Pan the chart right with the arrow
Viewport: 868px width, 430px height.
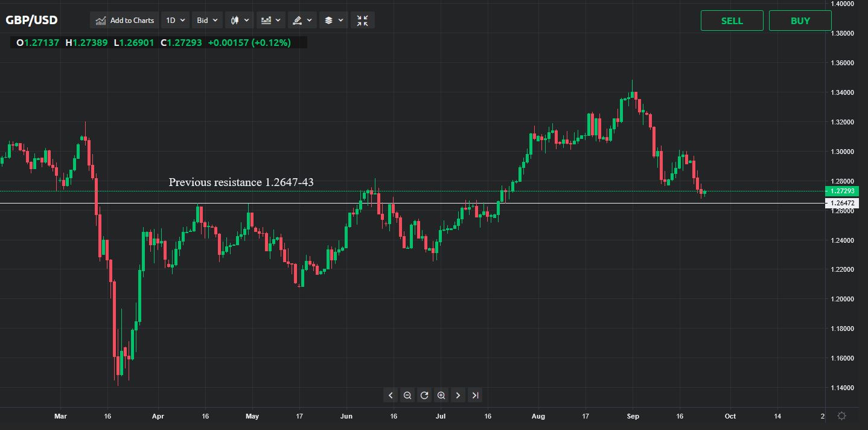click(x=458, y=396)
